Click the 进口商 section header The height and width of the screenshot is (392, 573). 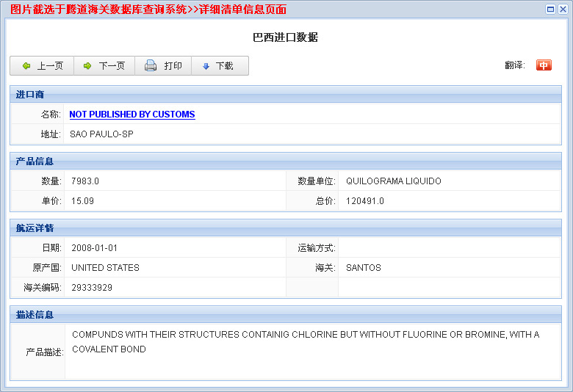tap(30, 95)
